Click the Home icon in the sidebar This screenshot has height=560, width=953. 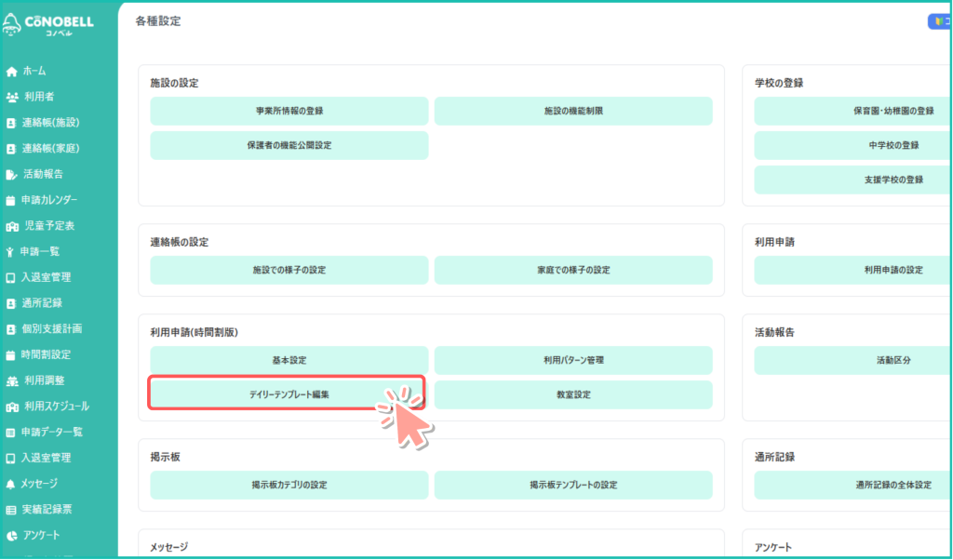11,71
